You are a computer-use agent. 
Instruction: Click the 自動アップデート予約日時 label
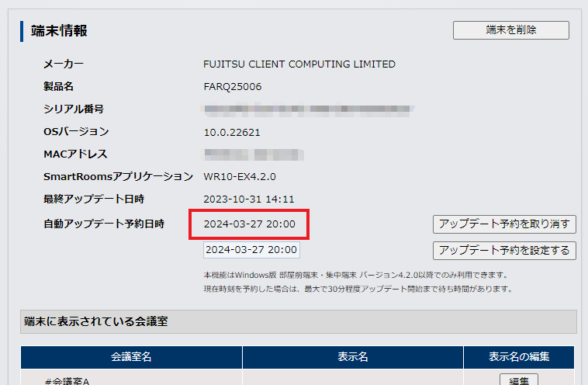104,224
